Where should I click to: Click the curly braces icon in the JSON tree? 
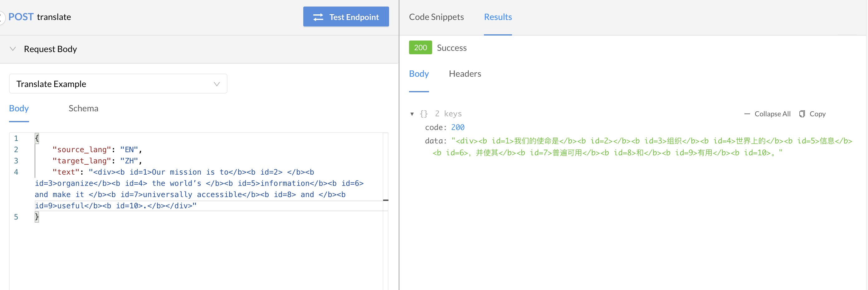point(424,114)
